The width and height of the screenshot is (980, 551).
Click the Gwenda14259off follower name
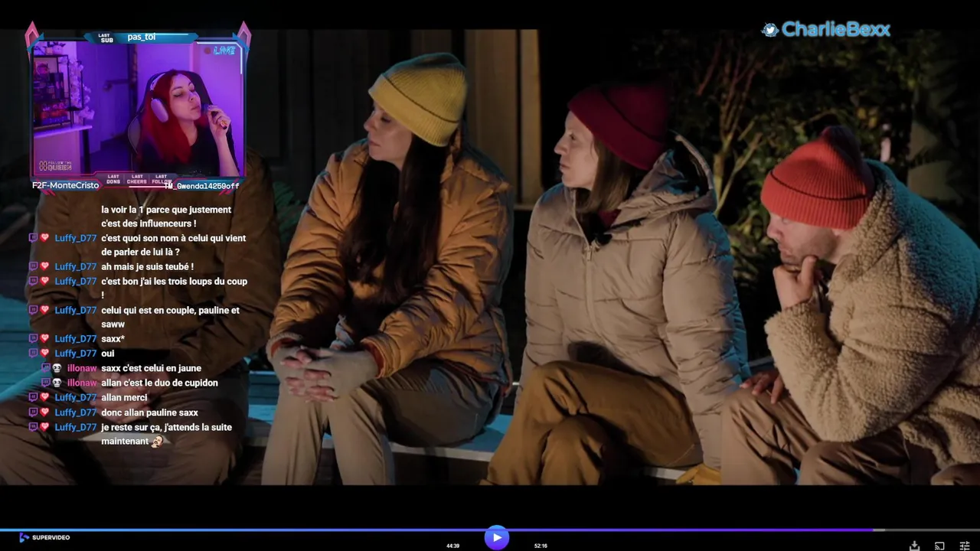(x=202, y=185)
